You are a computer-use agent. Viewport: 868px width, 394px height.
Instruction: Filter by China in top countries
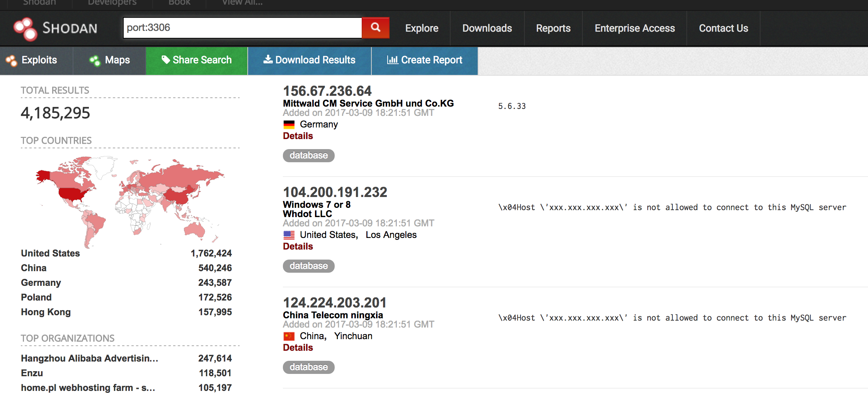34,268
